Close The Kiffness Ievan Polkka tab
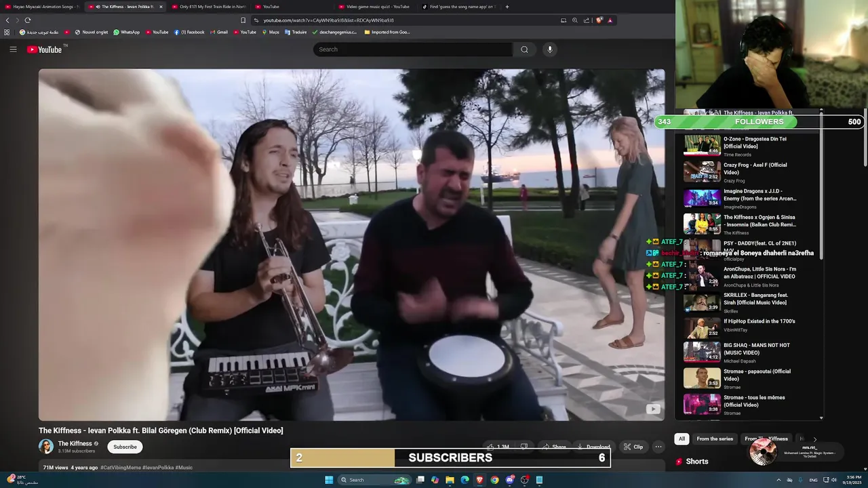This screenshot has width=868, height=488. [x=161, y=7]
